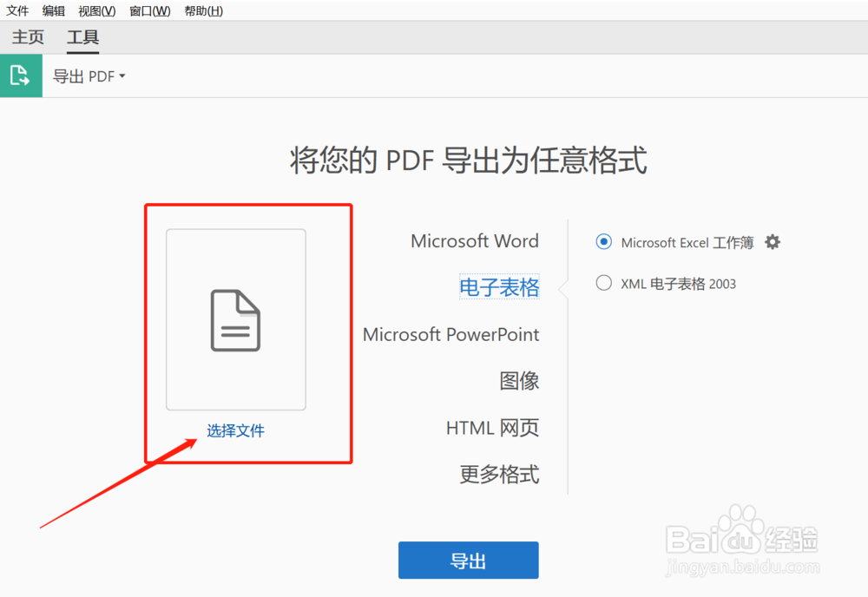
Task: Open the Excel workbook settings gear
Action: tap(772, 243)
